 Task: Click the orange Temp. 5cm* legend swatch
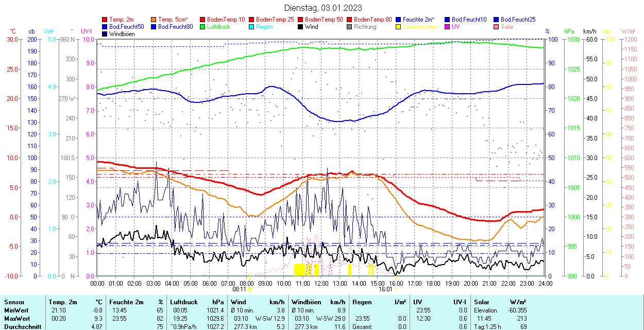click(154, 20)
